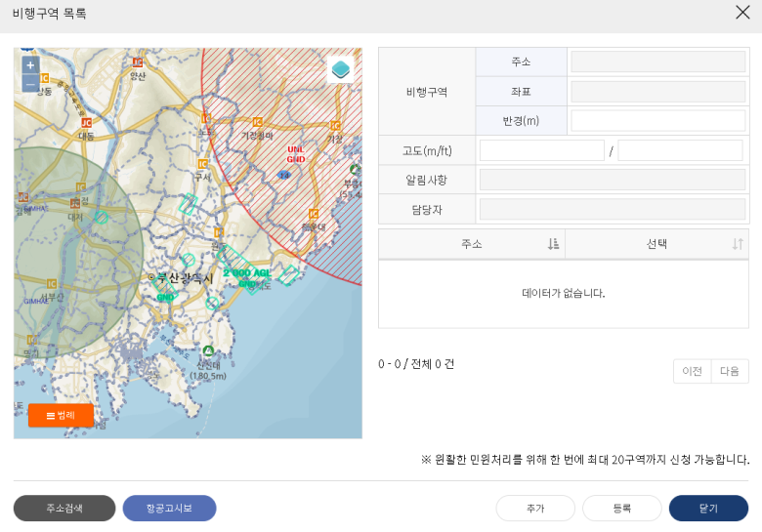This screenshot has height=532, width=762.
Task: Go to previous page with 이전
Action: pyautogui.click(x=692, y=371)
